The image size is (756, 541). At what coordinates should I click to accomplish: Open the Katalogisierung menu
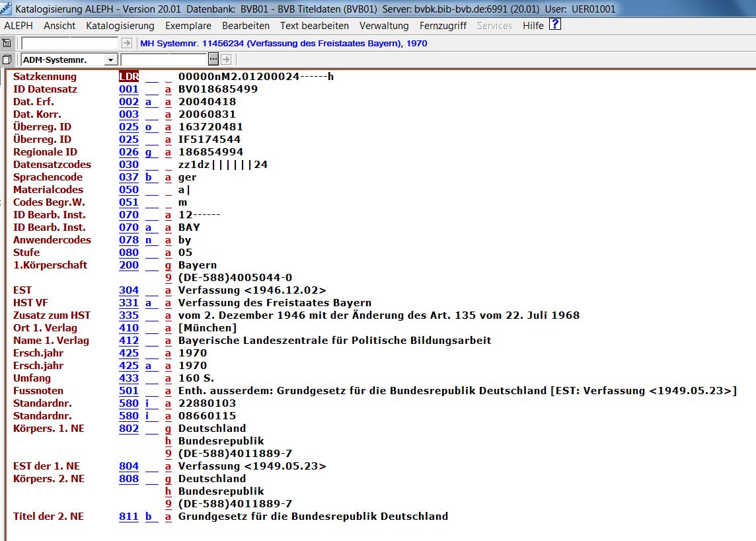[x=120, y=26]
